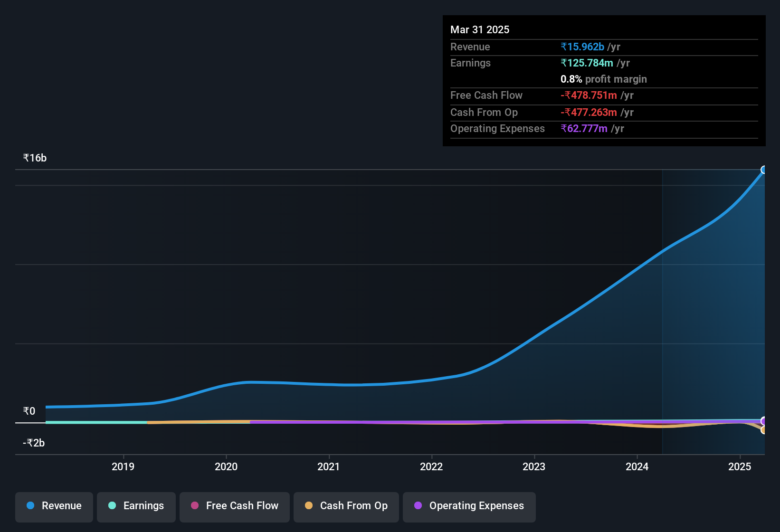
Task: Click the blue Revenue endpoint marker
Action: tap(764, 170)
